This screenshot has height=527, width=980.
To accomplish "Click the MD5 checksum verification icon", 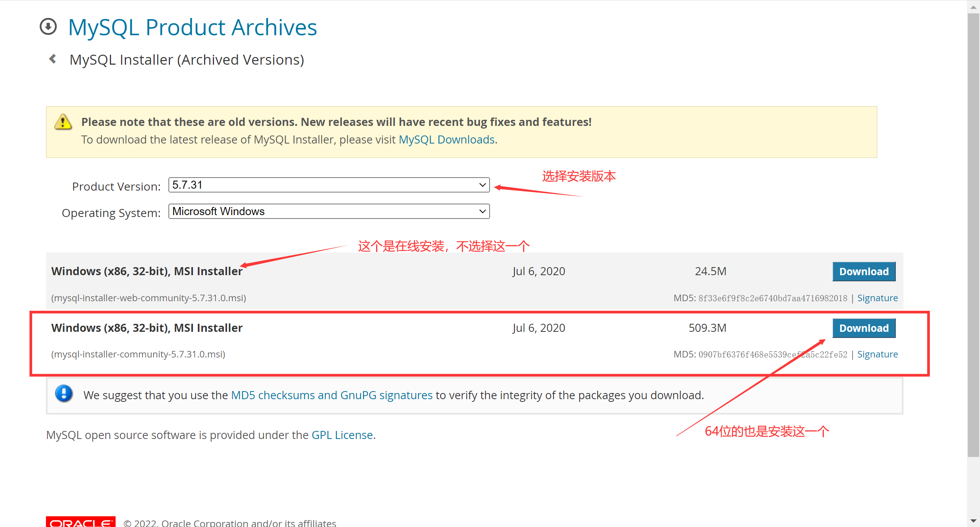I will point(63,395).
